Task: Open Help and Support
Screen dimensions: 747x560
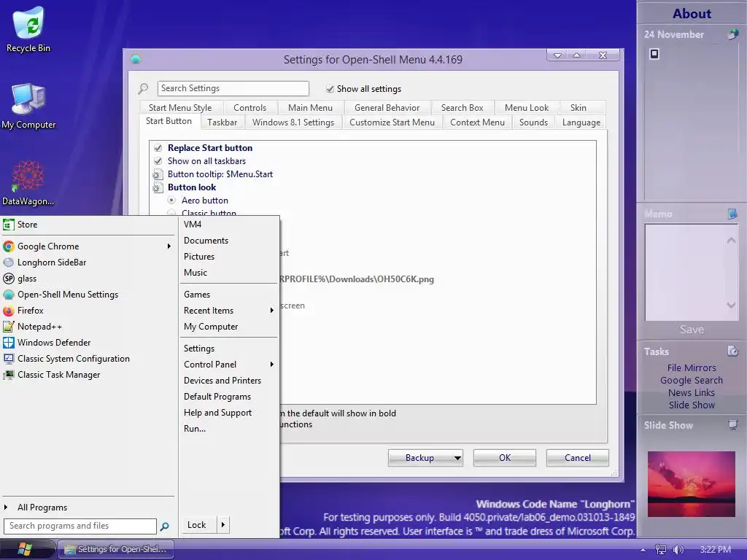Action: tap(229, 413)
